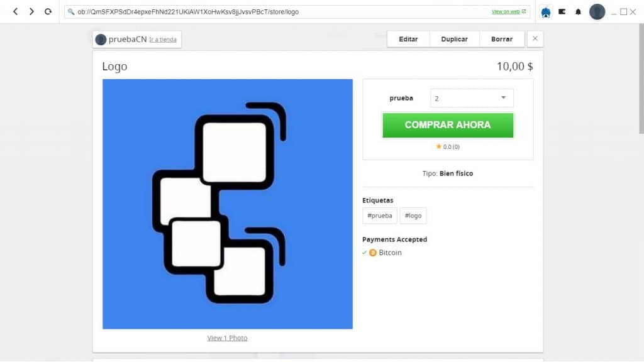Minimize the application window
This screenshot has width=644, height=362.
pyautogui.click(x=614, y=13)
